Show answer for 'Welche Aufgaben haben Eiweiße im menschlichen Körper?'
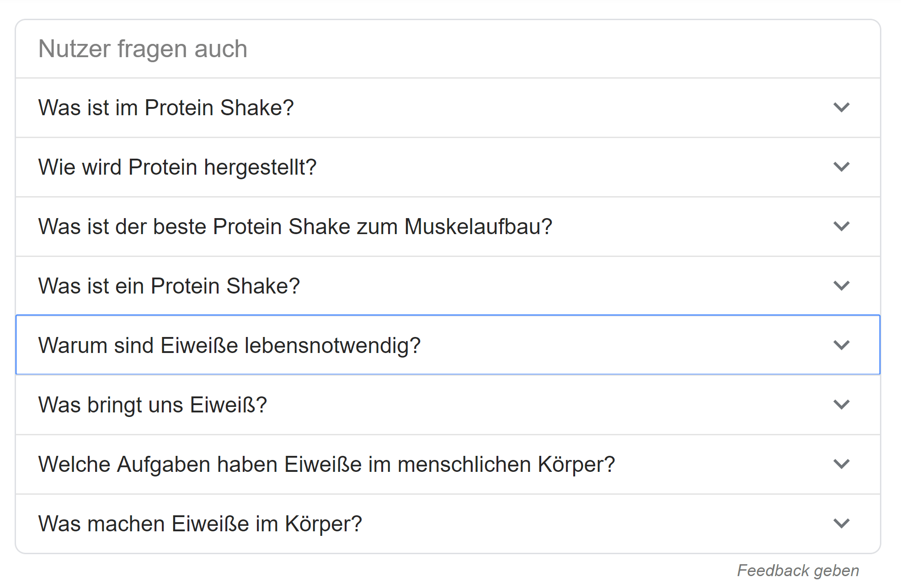Image resolution: width=901 pixels, height=588 pixels. click(x=326, y=465)
